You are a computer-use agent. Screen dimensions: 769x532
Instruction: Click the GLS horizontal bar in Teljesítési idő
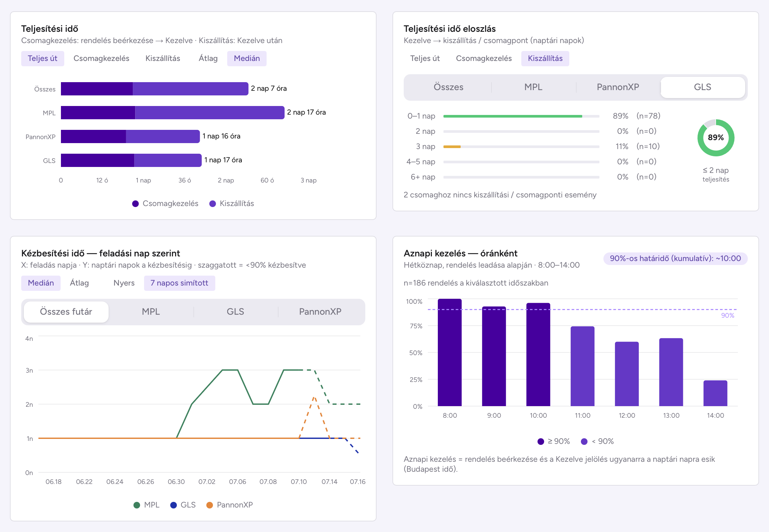131,160
